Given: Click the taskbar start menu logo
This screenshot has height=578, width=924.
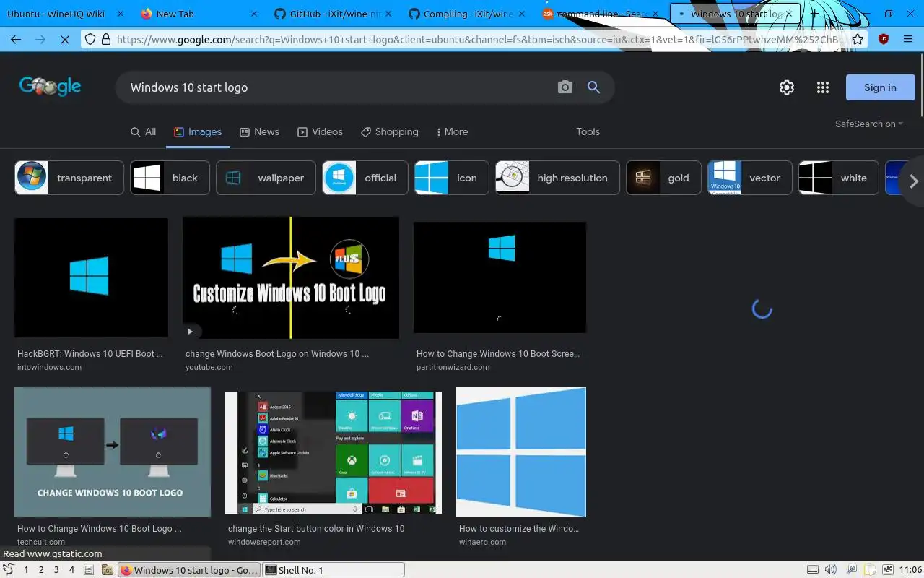Looking at the screenshot, I should click(9, 569).
